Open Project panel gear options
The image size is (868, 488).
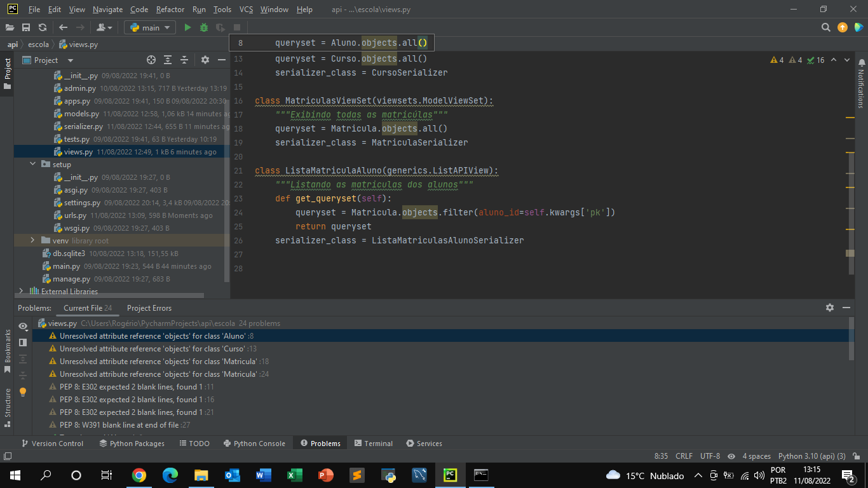pyautogui.click(x=205, y=60)
